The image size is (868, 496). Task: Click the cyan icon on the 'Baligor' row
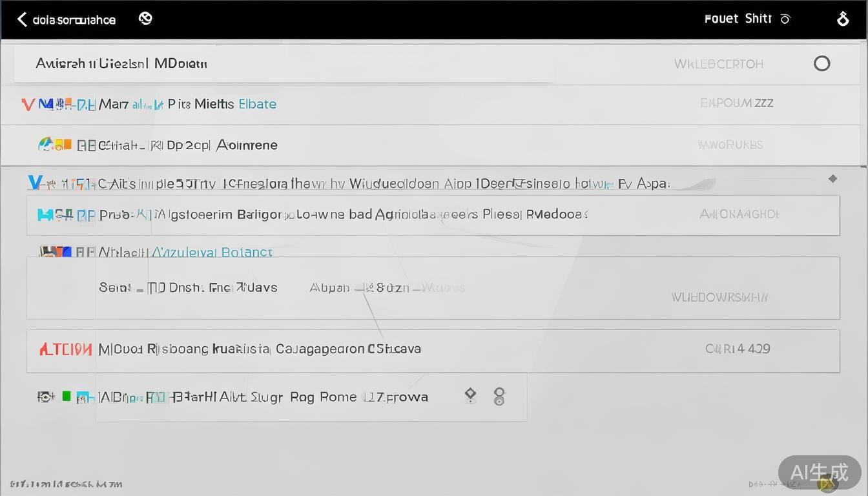point(45,214)
